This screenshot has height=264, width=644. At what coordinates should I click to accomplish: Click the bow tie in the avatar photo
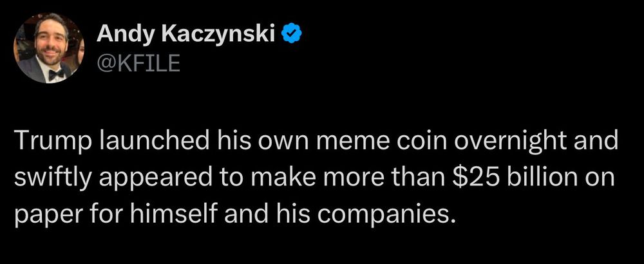click(55, 75)
